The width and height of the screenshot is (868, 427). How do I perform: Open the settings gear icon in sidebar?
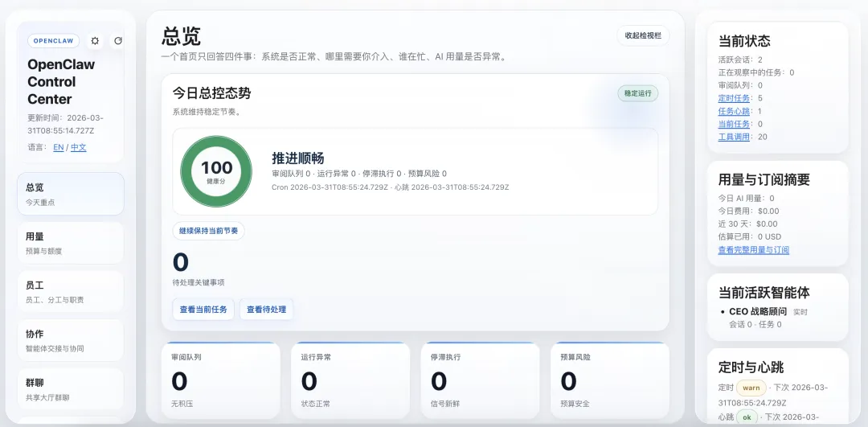[x=95, y=41]
